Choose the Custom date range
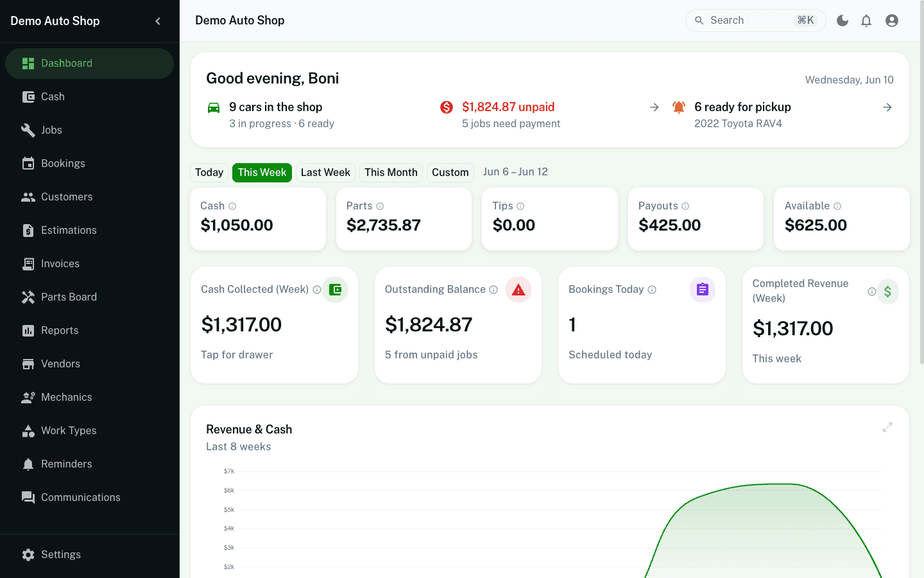Image resolution: width=924 pixels, height=578 pixels. 450,173
